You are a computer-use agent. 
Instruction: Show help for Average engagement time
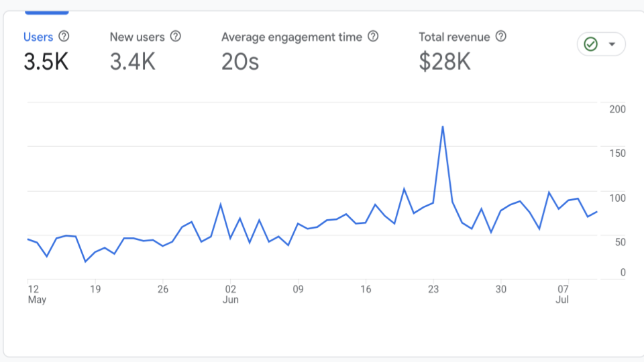(373, 36)
